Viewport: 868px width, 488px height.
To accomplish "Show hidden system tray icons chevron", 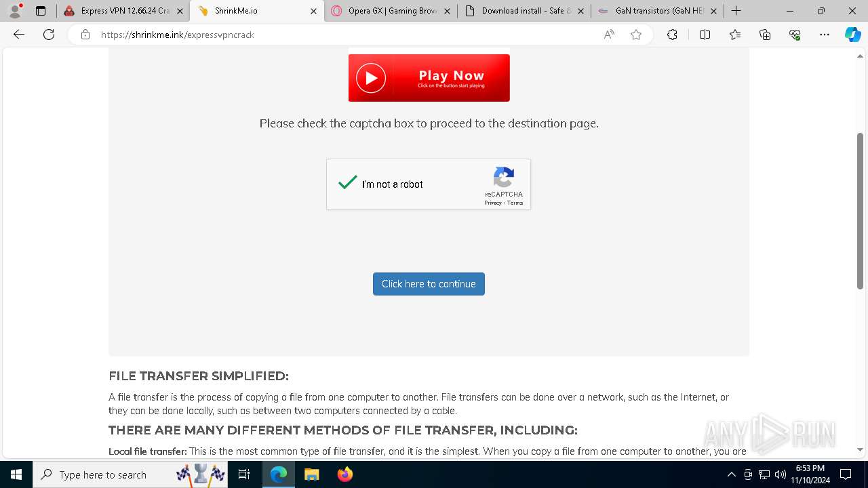I will tap(731, 474).
